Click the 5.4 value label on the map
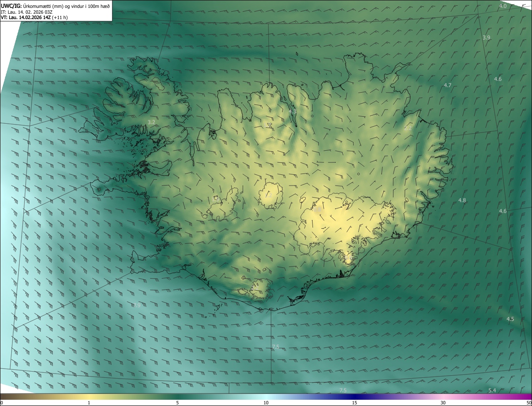 pyautogui.click(x=492, y=390)
